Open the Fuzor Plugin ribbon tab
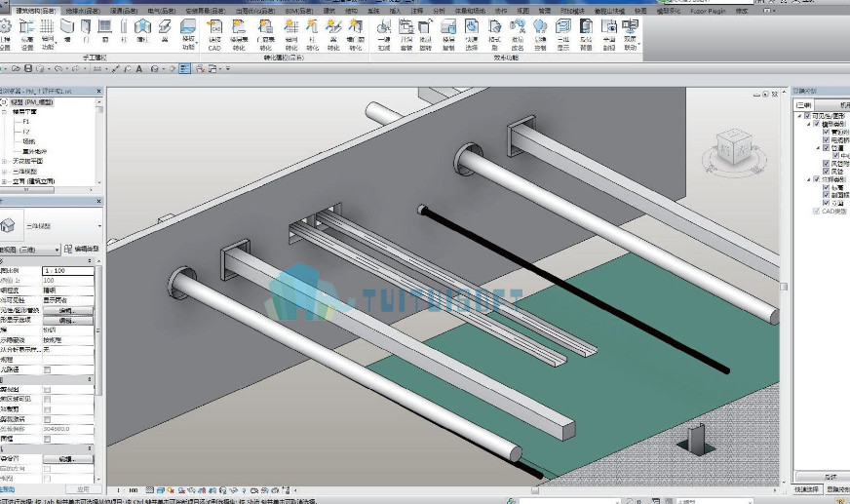This screenshot has width=850, height=504. (709, 11)
